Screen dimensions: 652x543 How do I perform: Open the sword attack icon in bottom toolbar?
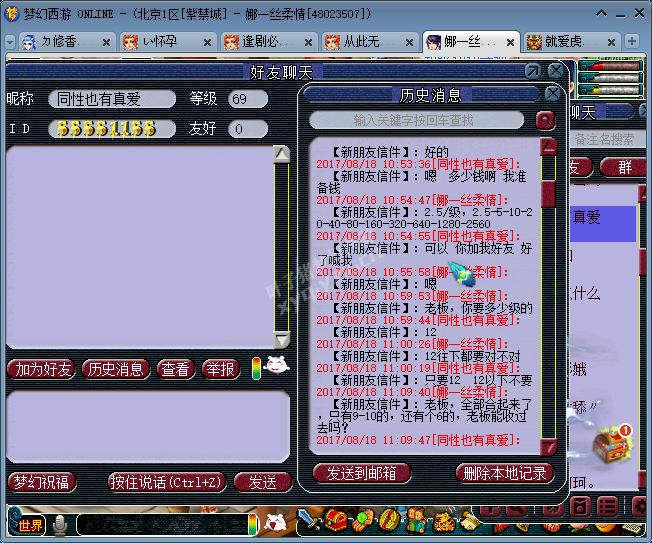tap(309, 520)
